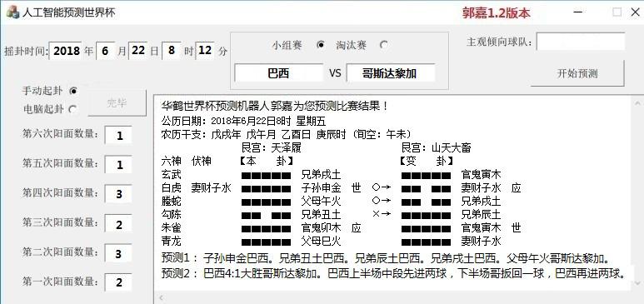Click 勾陈 in the 六神 column

[x=172, y=214]
